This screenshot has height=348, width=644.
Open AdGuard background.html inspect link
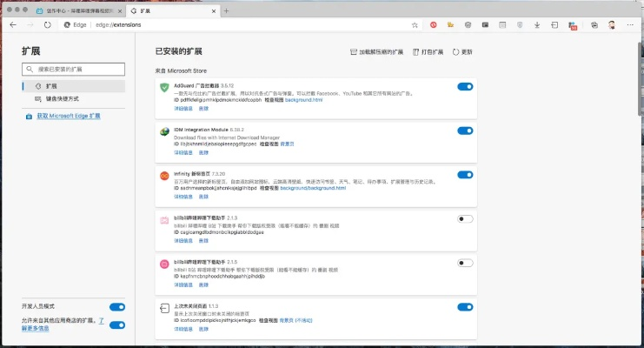coord(303,100)
